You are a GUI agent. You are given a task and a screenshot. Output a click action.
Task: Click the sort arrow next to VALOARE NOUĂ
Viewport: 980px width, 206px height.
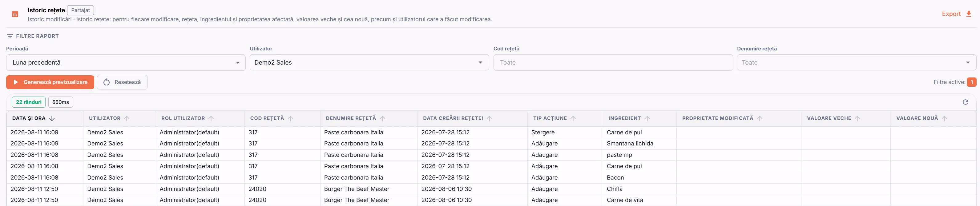pos(944,119)
